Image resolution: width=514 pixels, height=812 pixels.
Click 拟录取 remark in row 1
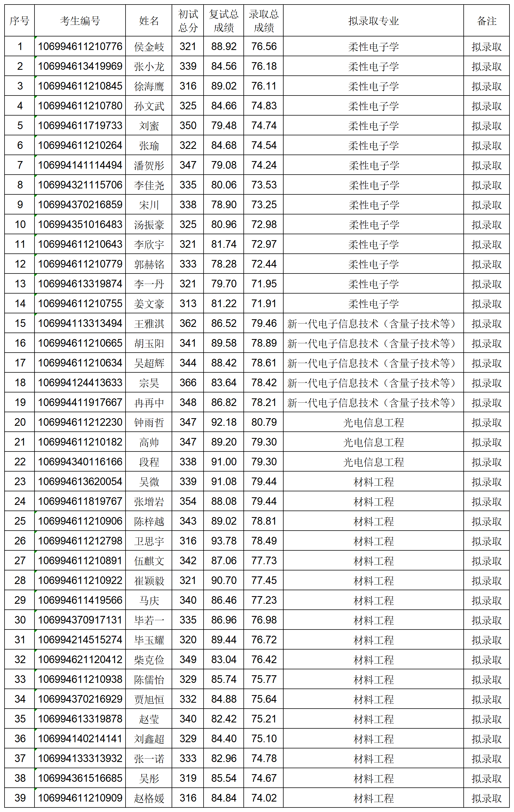[x=486, y=47]
